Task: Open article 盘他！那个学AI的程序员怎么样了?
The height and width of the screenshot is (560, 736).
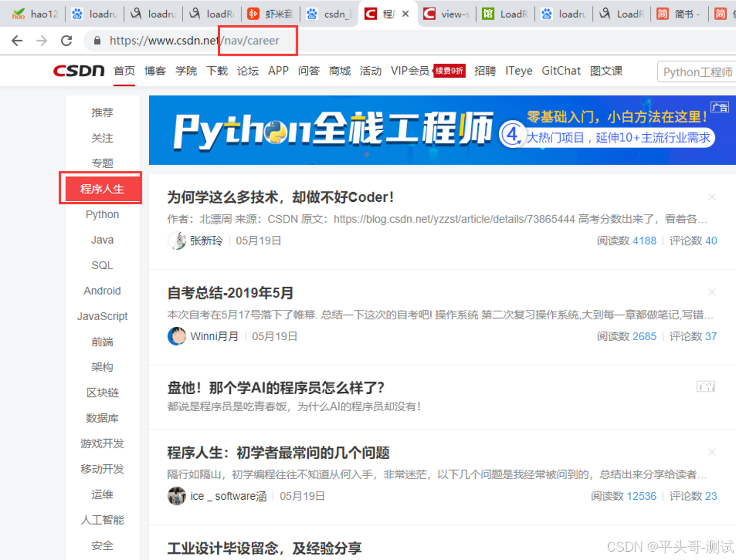Action: 276,388
